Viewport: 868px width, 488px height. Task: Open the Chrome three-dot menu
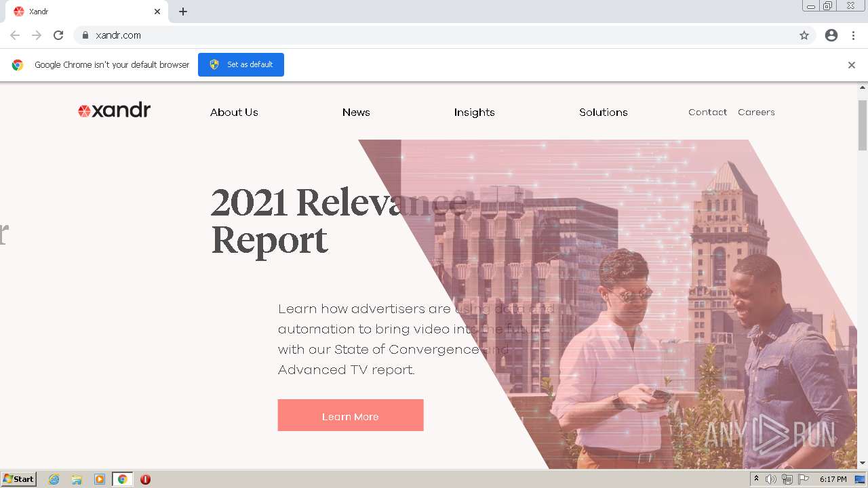click(x=853, y=35)
